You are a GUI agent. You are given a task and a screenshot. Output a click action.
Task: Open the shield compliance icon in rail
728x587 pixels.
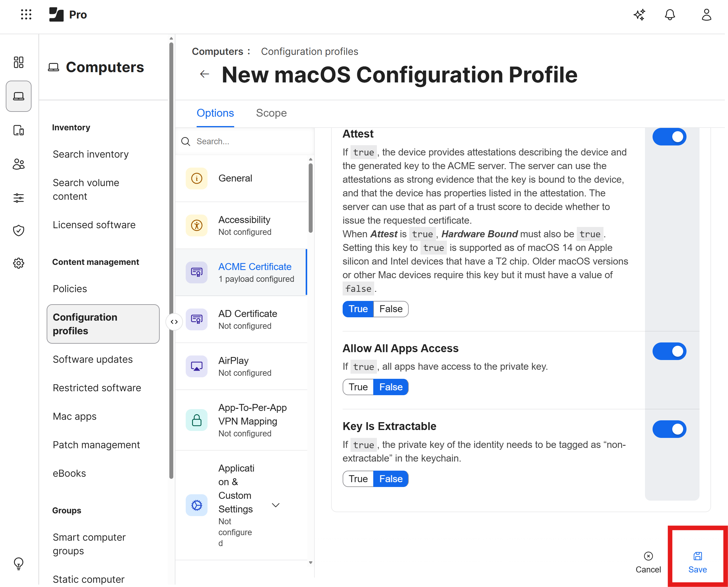coord(18,231)
